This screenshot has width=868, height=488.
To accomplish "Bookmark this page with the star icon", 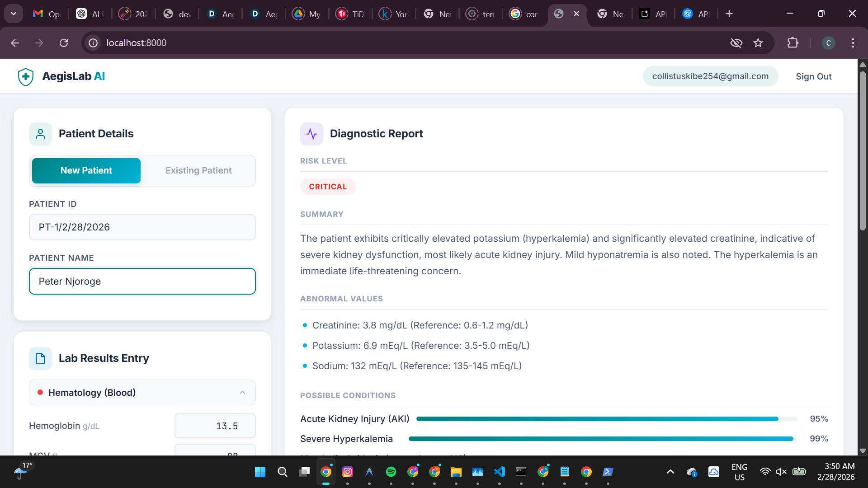I will point(758,43).
